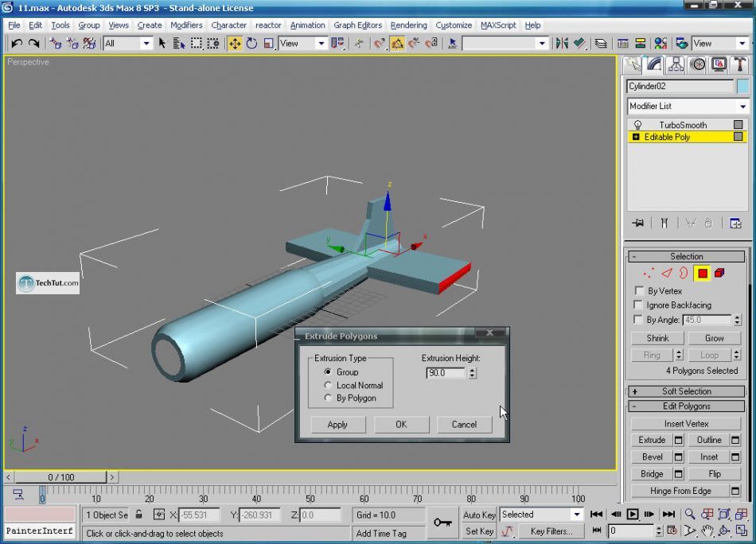Collapse the Selection rollout

tap(687, 256)
